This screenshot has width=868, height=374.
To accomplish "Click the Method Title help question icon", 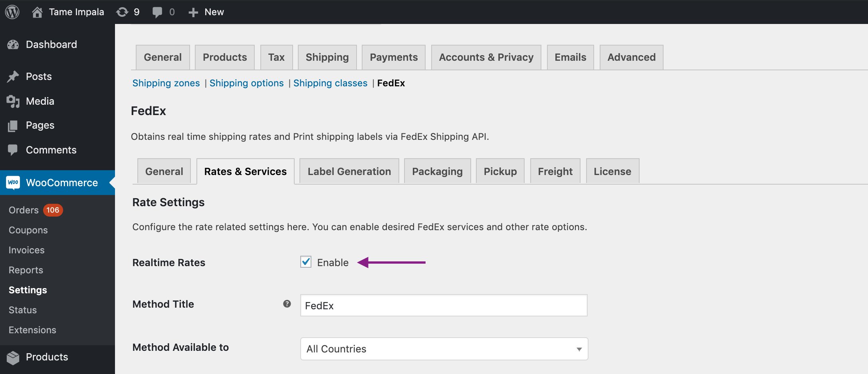I will tap(287, 304).
